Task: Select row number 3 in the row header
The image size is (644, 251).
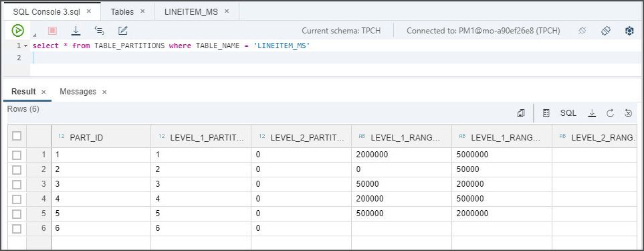Action: coord(39,185)
